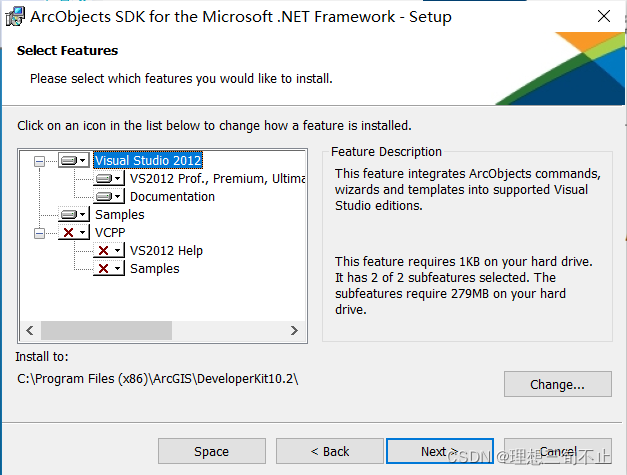The image size is (627, 475).
Task: Select the VS2012 Help feature label
Action: (x=166, y=250)
